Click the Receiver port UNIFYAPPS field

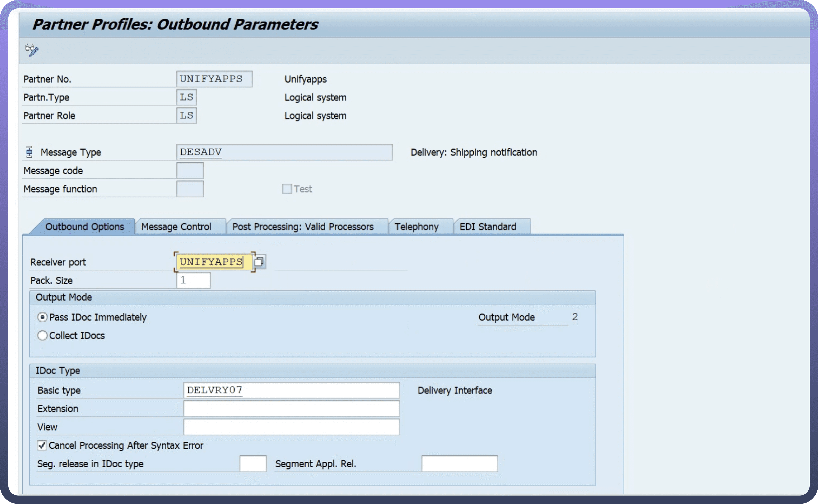pos(211,262)
